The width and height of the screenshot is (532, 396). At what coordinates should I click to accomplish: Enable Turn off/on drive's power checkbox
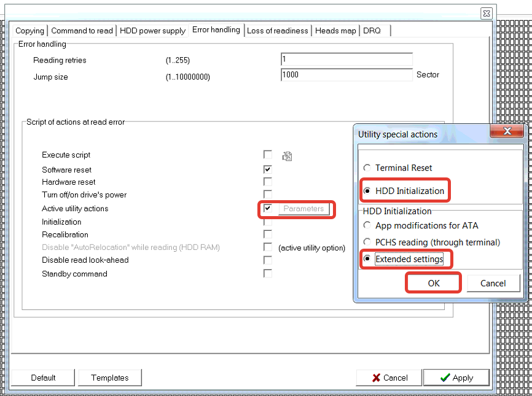click(267, 195)
